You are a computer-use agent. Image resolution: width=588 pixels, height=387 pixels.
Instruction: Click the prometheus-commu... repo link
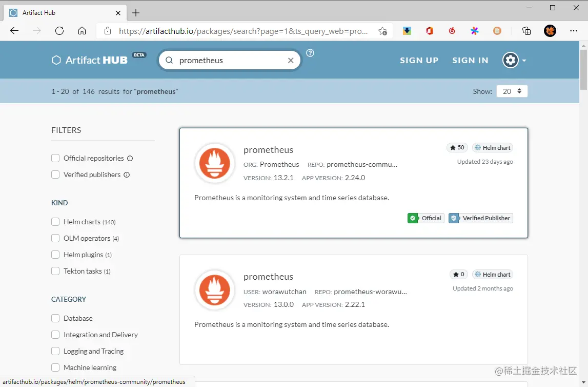(x=362, y=164)
